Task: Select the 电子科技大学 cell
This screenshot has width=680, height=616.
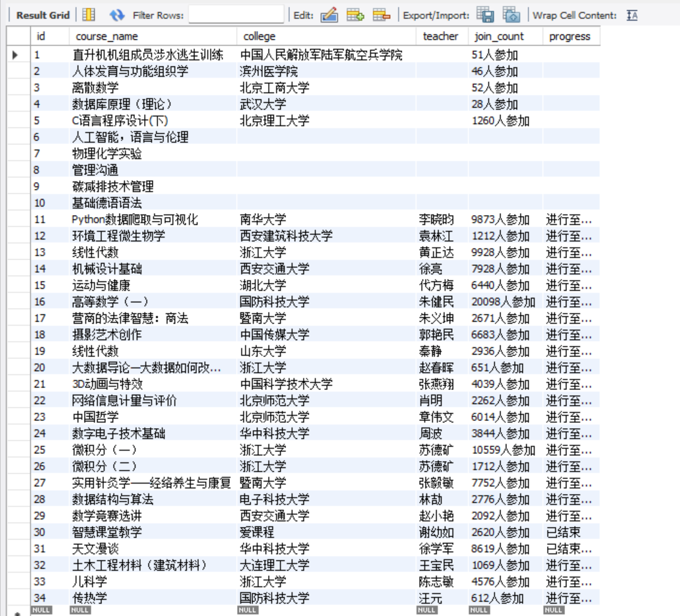Action: pos(327,499)
